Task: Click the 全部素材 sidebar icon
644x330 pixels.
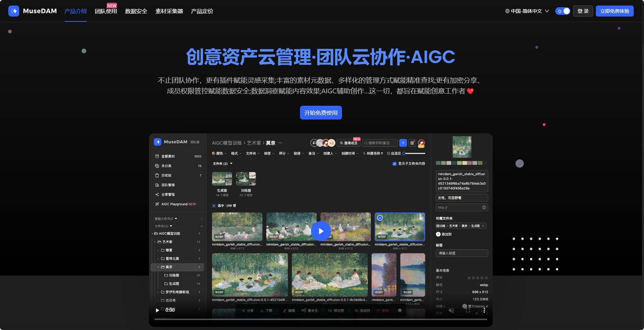Action: (157, 156)
